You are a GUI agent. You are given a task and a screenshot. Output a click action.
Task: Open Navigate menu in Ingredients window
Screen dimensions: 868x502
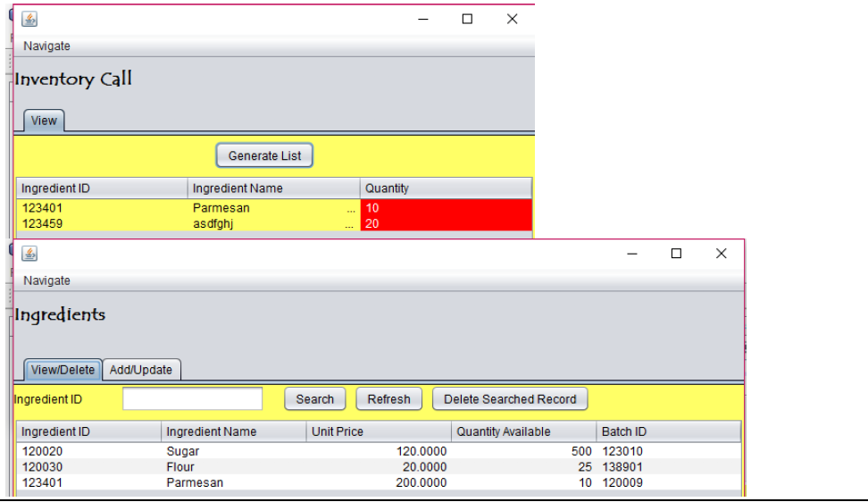[x=46, y=280]
